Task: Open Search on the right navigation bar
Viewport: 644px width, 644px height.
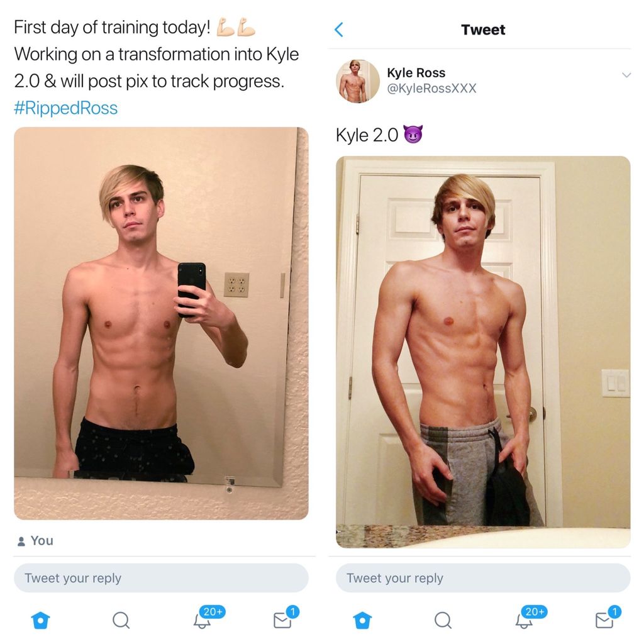Action: pos(443,619)
